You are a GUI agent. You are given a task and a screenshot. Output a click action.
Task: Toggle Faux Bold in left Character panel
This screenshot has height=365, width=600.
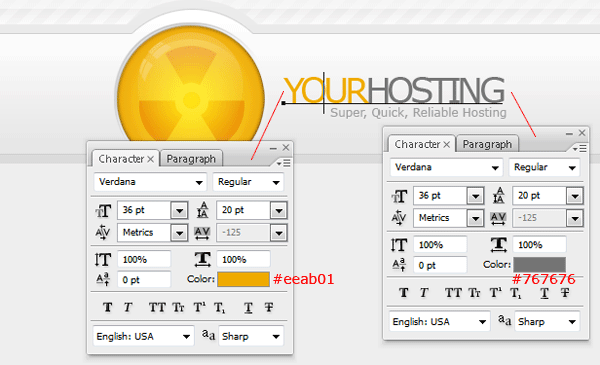tap(108, 307)
